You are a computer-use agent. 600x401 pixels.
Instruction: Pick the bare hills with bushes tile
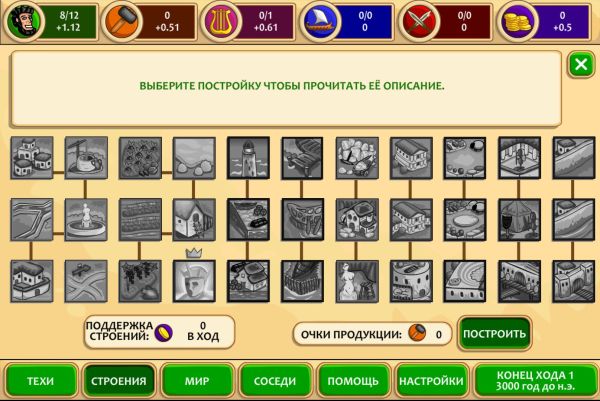[x=194, y=158]
